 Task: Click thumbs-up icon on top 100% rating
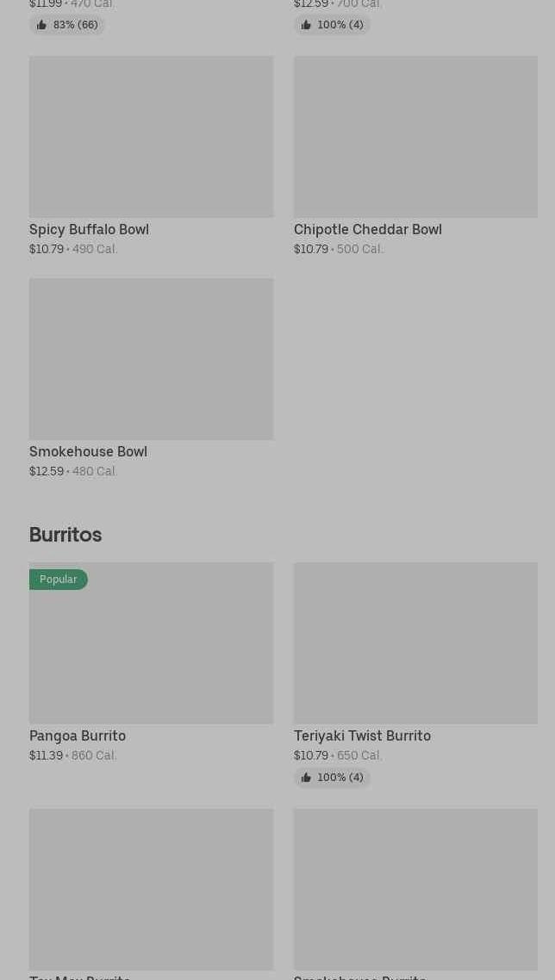306,25
